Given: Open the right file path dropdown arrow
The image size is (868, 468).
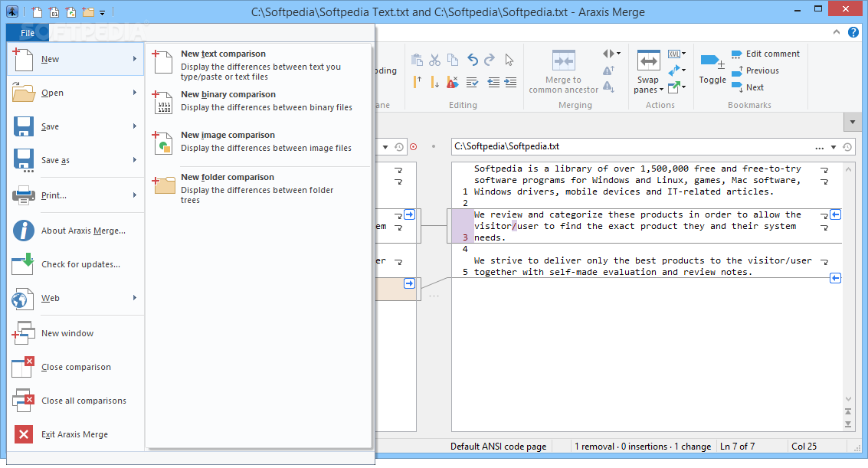Looking at the screenshot, I should 833,147.
